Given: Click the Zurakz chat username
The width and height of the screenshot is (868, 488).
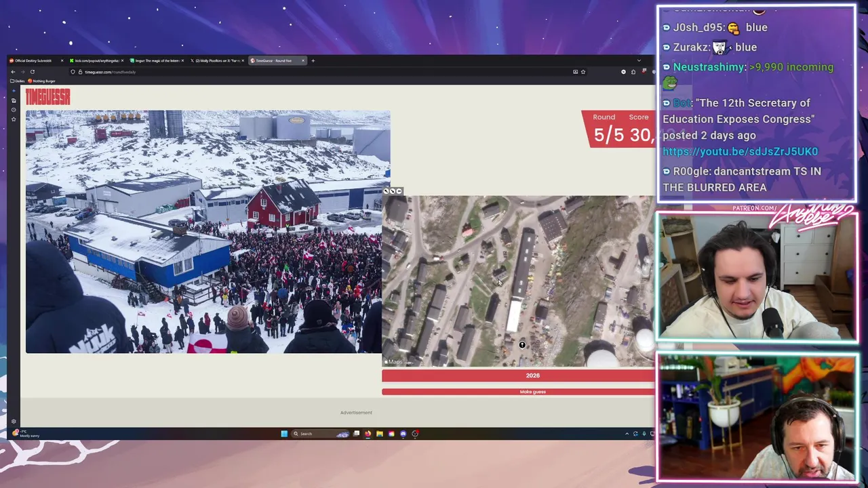Looking at the screenshot, I should point(691,47).
